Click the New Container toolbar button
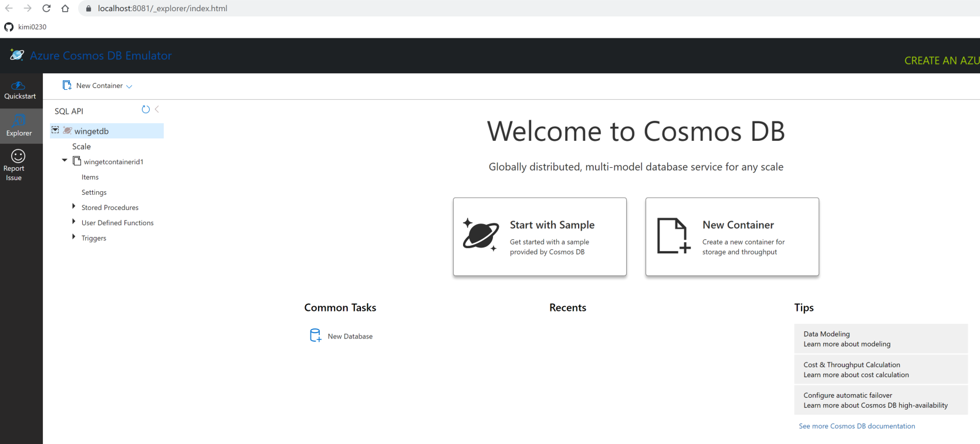980x444 pixels. [93, 86]
